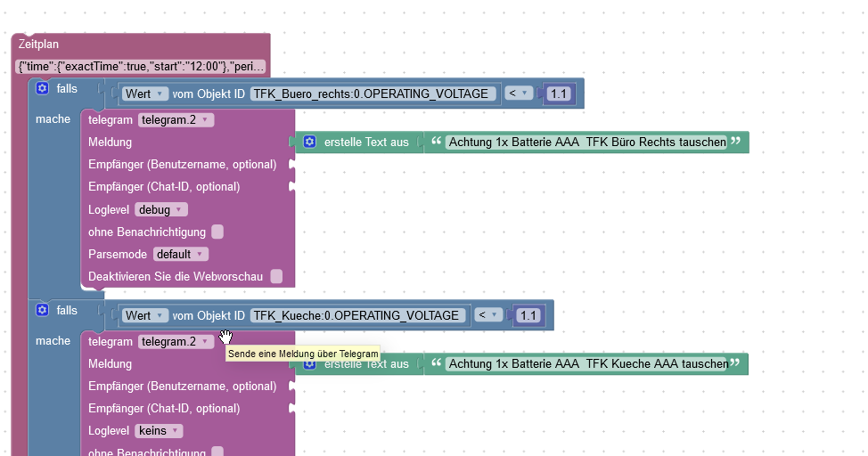Select 'Parsemode' label
This screenshot has height=456, width=868.
point(118,255)
